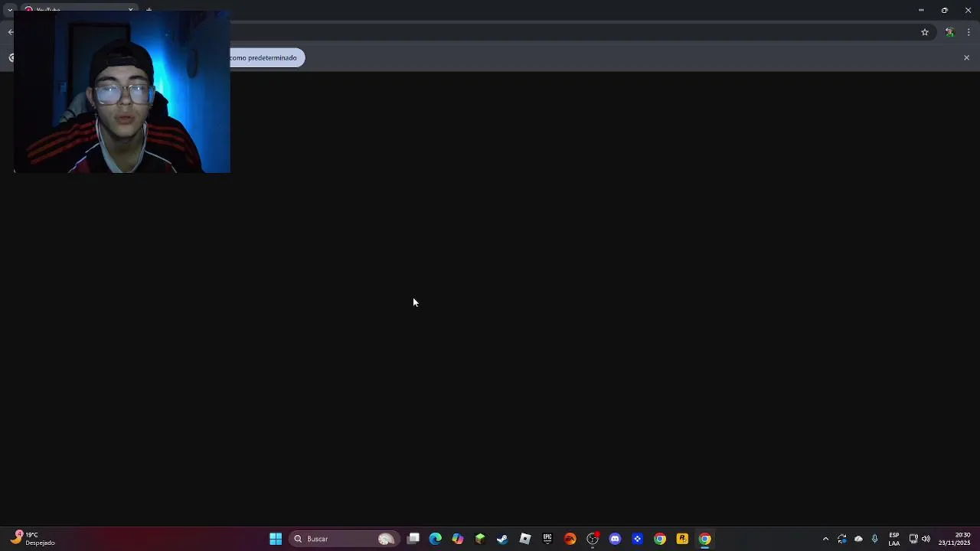
Task: Open the sync arrows tray icon
Action: (842, 539)
